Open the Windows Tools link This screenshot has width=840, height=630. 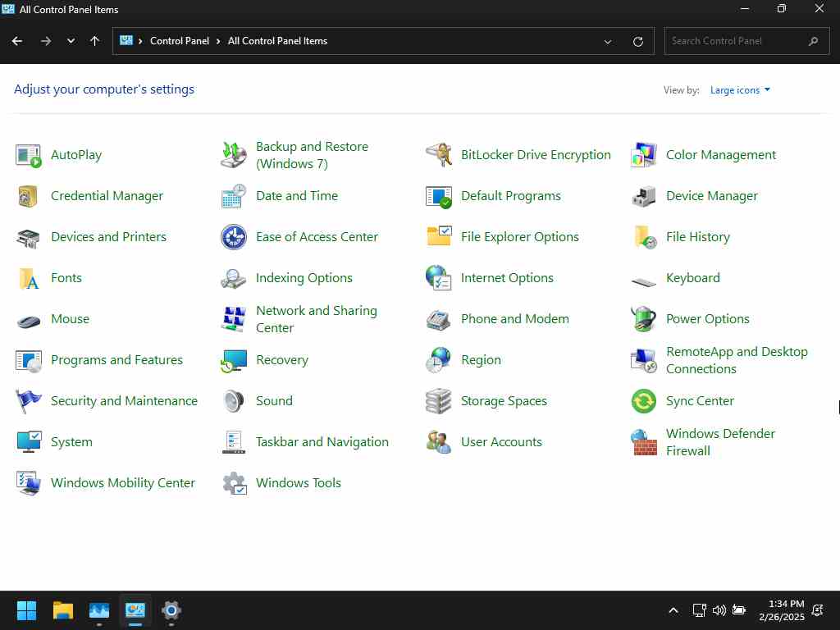pyautogui.click(x=299, y=483)
